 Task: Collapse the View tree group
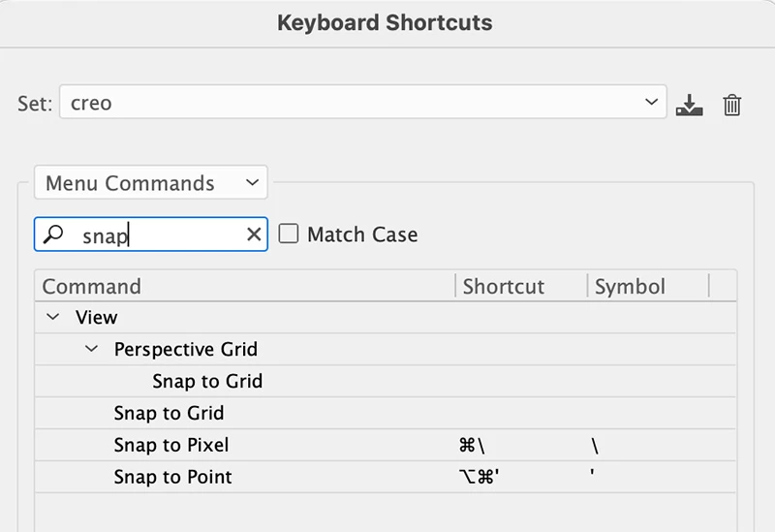(53, 317)
